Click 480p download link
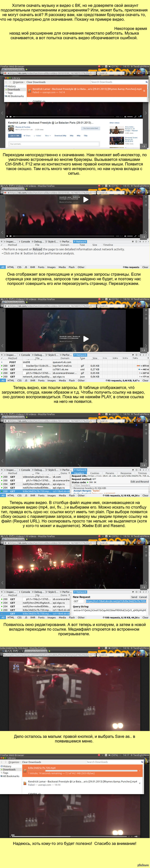The height and width of the screenshot is (868, 150). [x=78, y=135]
